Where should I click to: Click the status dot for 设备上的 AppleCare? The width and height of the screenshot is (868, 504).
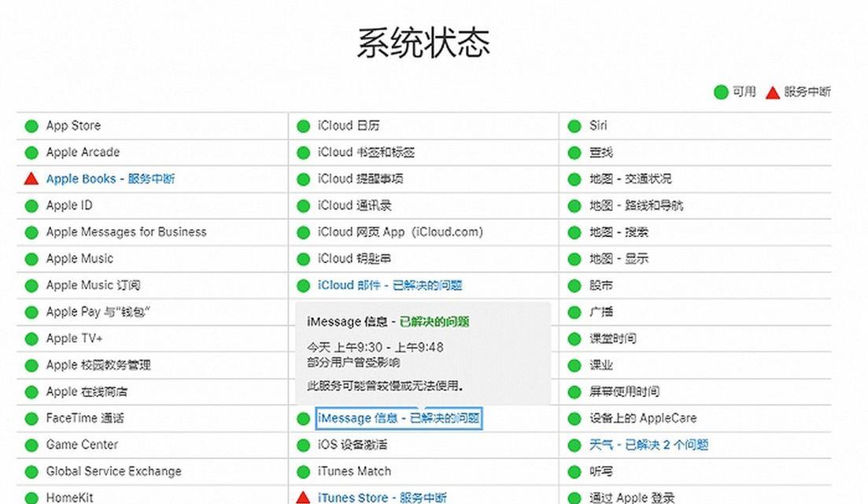(x=574, y=419)
